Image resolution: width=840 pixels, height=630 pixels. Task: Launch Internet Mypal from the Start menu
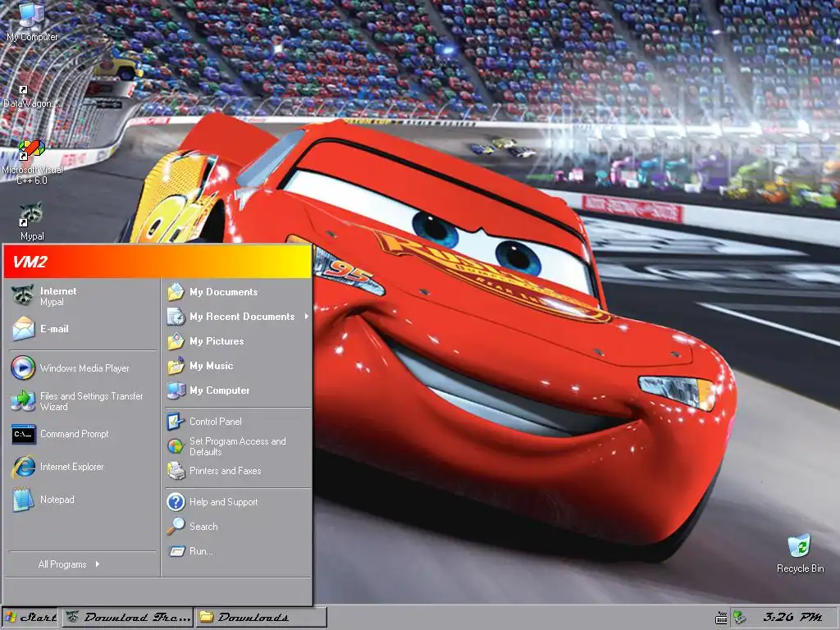pyautogui.click(x=83, y=296)
